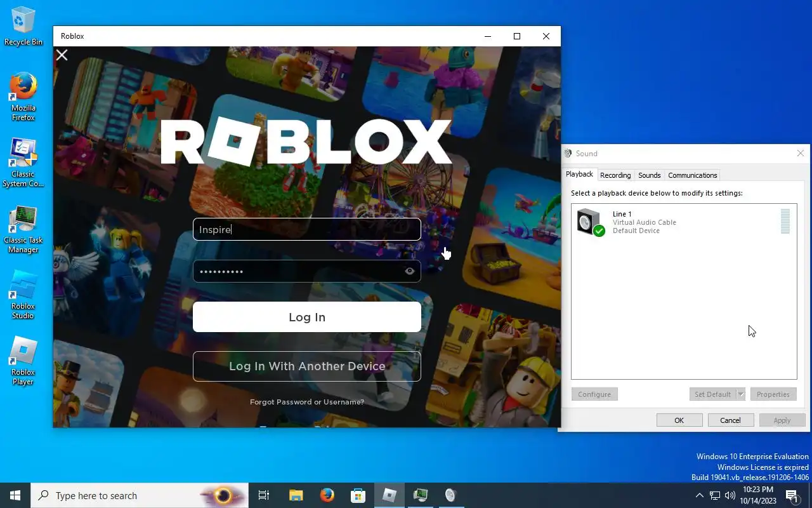Click Cancel in the Sound dialog
The image size is (812, 508).
click(x=730, y=420)
